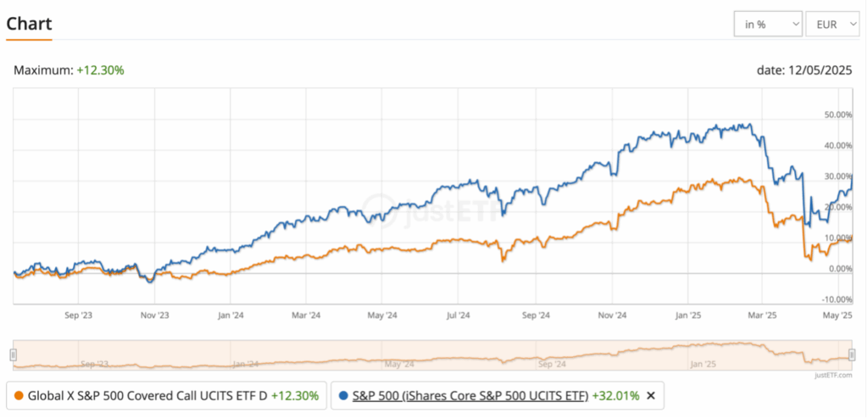Click the +32.01% S&P 500 performance value
868x419 pixels.
pyautogui.click(x=615, y=395)
